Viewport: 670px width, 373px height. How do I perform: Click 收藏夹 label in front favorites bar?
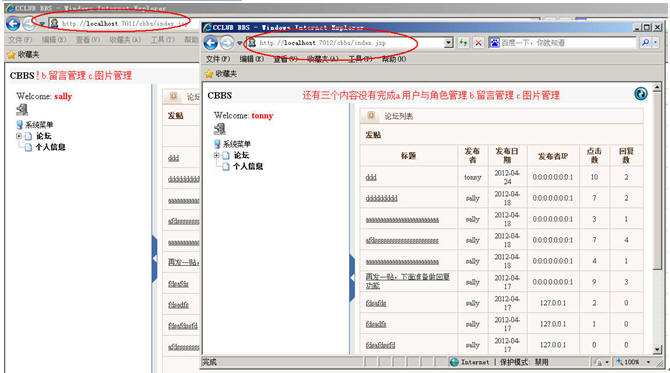[226, 74]
